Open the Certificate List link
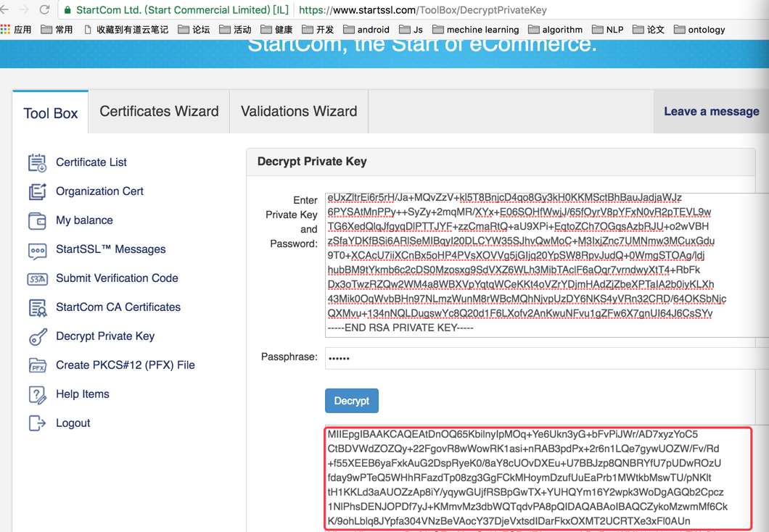This screenshot has height=532, width=769. 91,162
